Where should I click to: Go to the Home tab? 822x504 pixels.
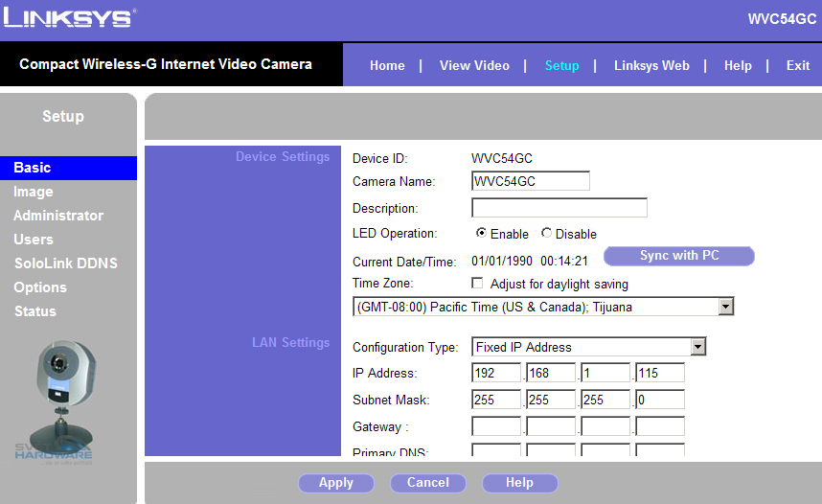(x=387, y=65)
